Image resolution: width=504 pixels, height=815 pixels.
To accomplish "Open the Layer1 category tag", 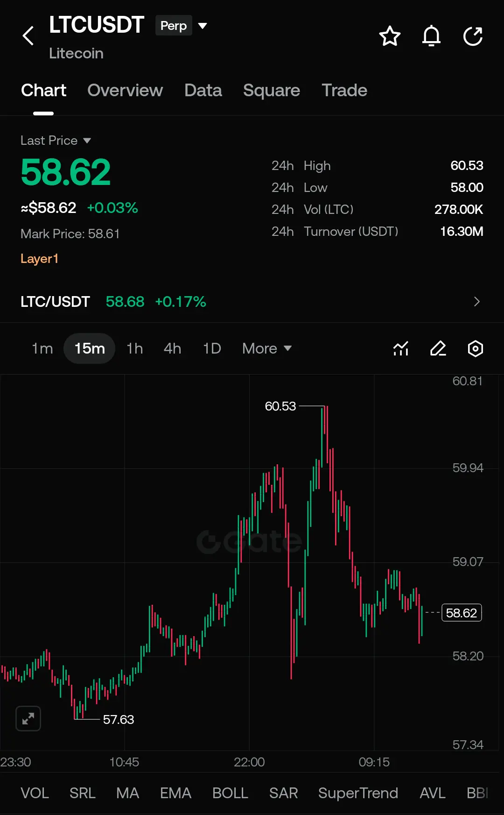I will coord(39,259).
